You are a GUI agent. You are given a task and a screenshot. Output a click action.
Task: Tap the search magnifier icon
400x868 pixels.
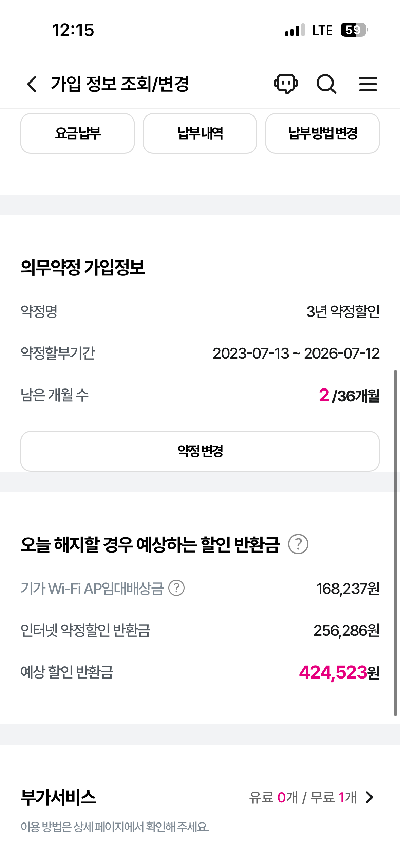coord(326,84)
